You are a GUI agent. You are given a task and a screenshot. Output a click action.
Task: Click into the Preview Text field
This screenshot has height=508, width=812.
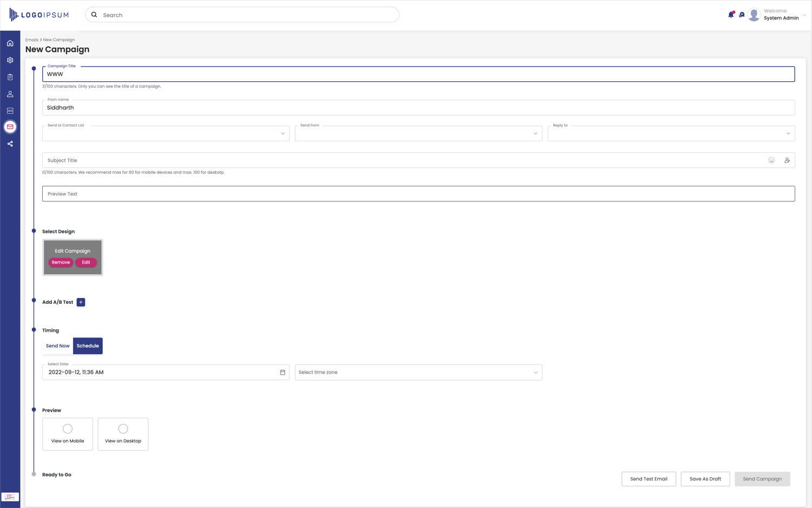coord(418,194)
